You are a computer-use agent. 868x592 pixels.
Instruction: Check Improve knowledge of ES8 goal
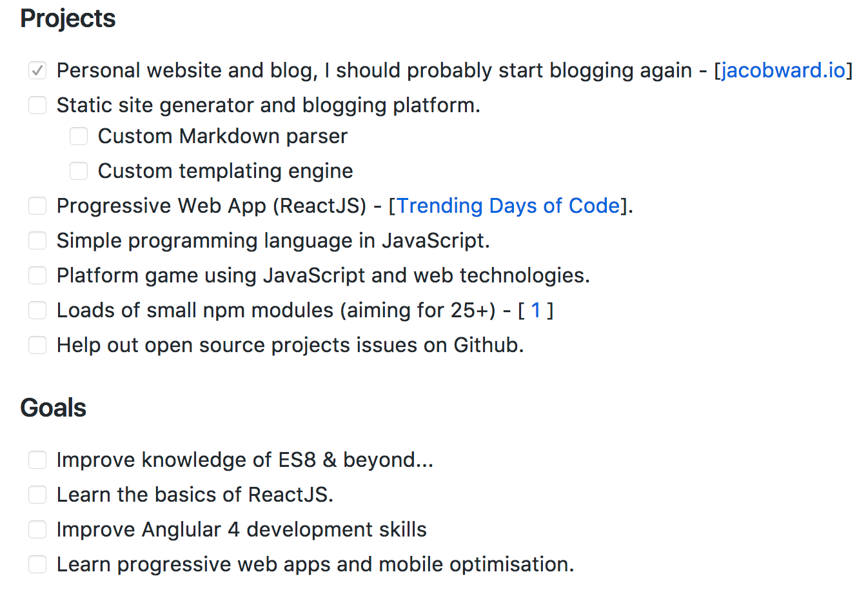coord(37,460)
